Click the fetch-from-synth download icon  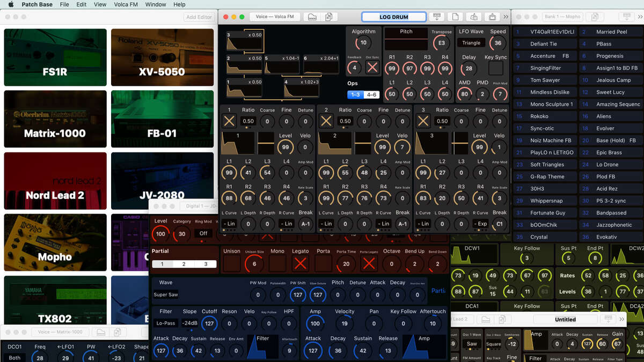[x=437, y=17]
